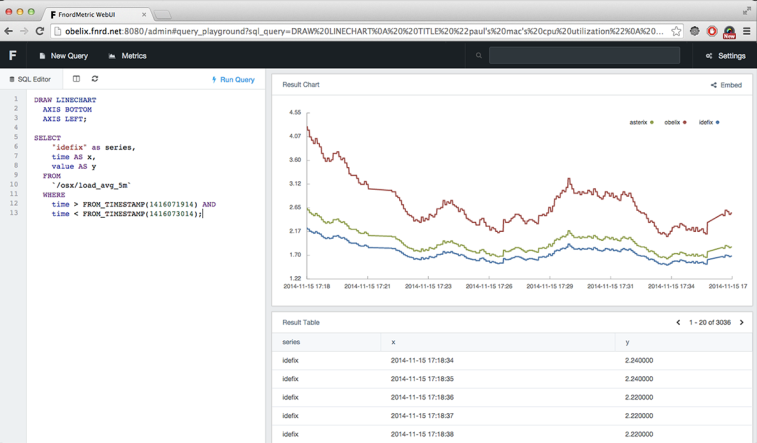Open the browser hamburger menu

[x=746, y=31]
